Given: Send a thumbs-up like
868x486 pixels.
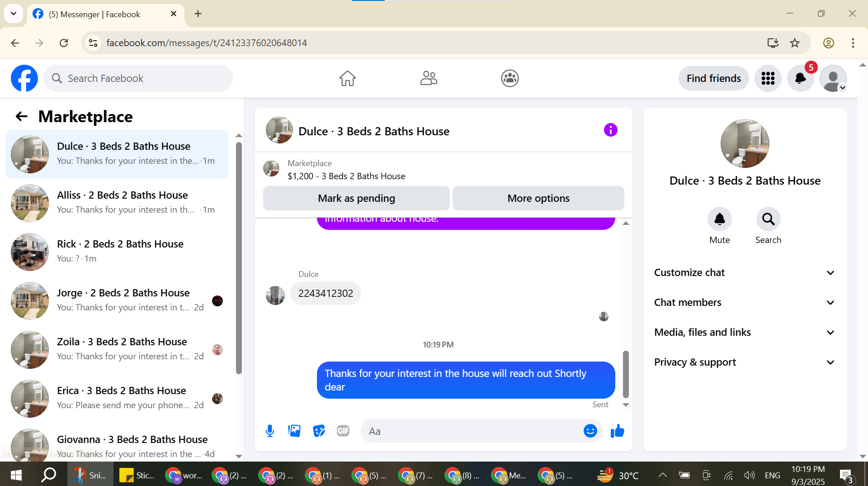Looking at the screenshot, I should pos(617,431).
